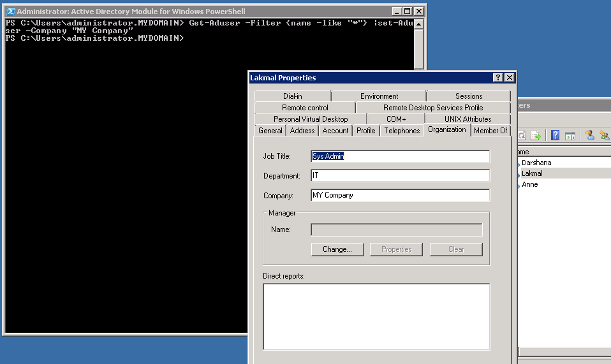Select Remote Desktop Services Profile tab
Screen dimensions: 611x364
click(x=433, y=108)
